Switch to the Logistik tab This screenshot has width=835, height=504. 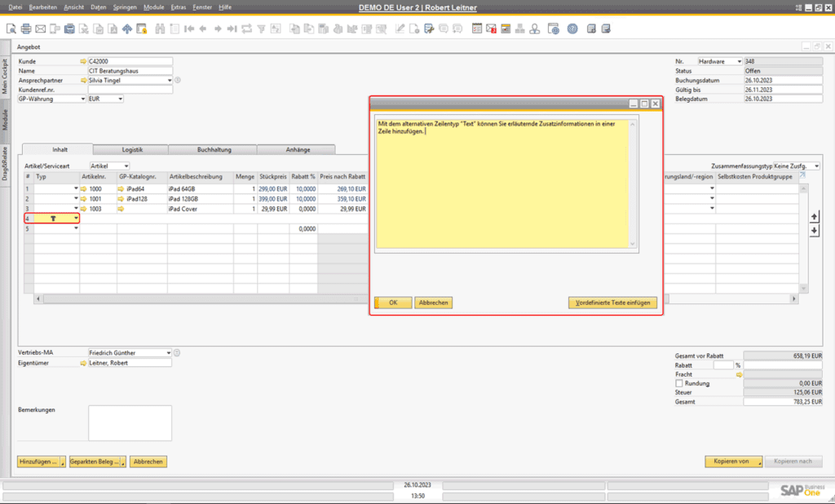[x=132, y=150]
